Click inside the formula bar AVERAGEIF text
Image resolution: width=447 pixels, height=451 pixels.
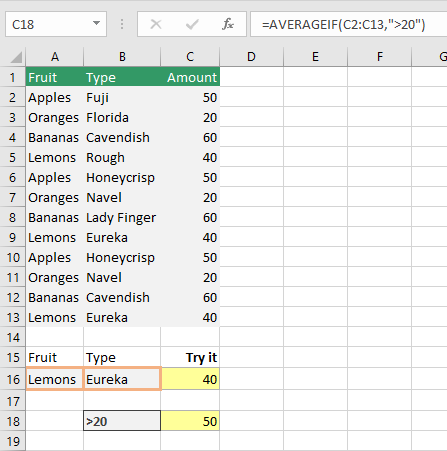pos(343,24)
